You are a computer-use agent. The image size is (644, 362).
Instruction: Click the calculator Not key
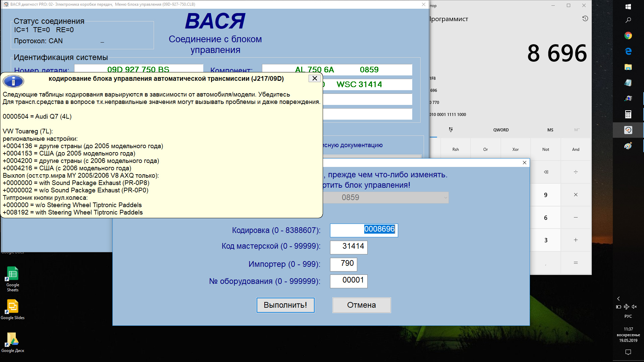click(x=546, y=149)
